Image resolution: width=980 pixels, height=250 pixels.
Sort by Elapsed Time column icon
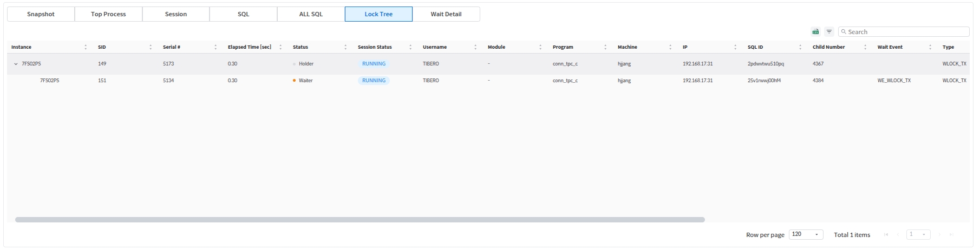coord(280,47)
